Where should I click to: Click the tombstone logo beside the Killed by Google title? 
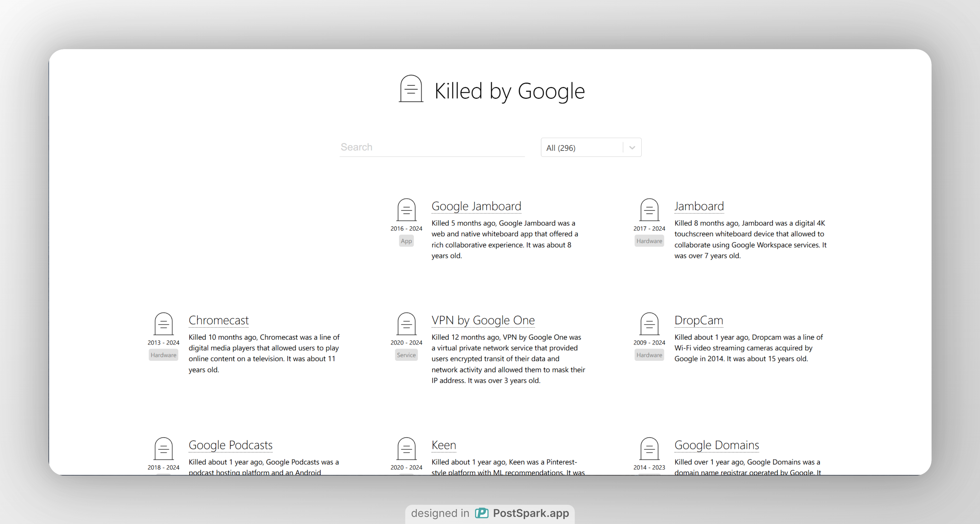coord(411,89)
